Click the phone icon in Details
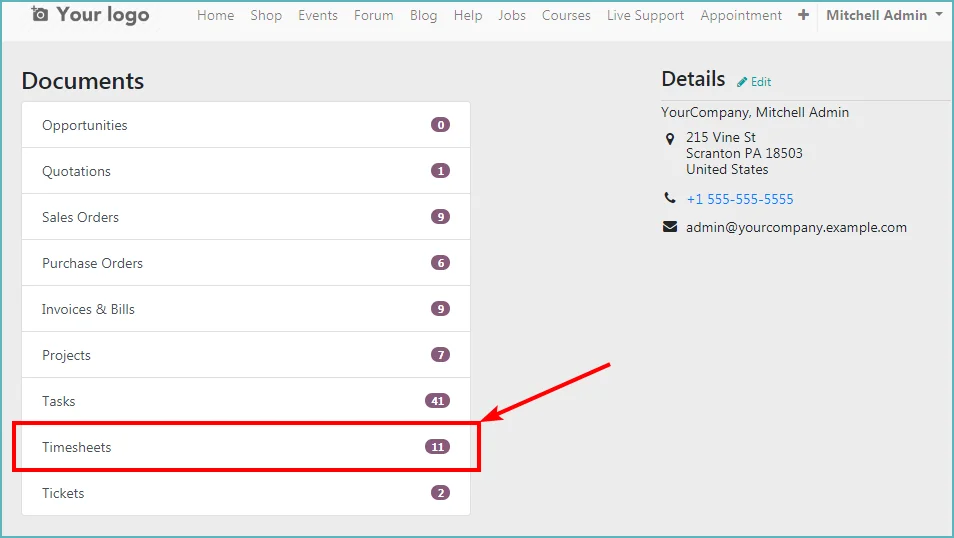The image size is (954, 538). tap(670, 198)
